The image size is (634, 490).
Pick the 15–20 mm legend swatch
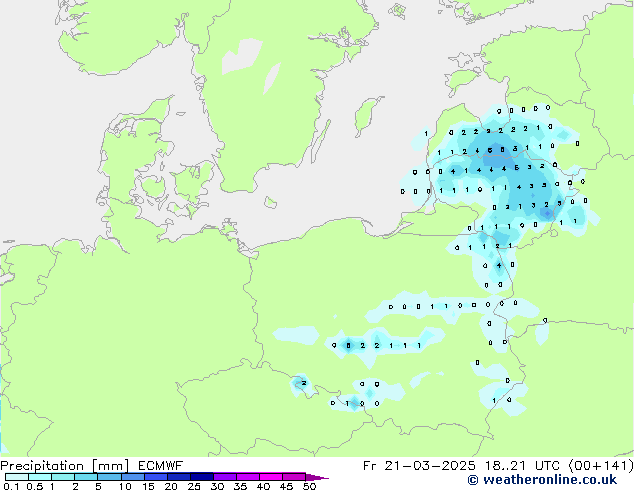click(156, 477)
